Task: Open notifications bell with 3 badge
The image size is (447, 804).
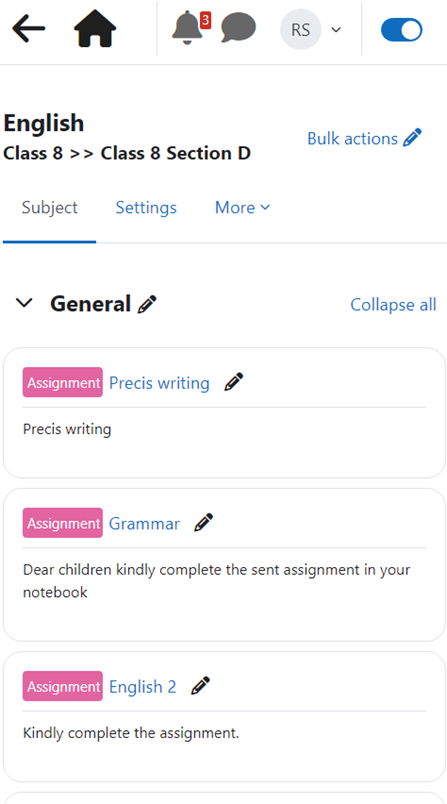Action: point(191,28)
